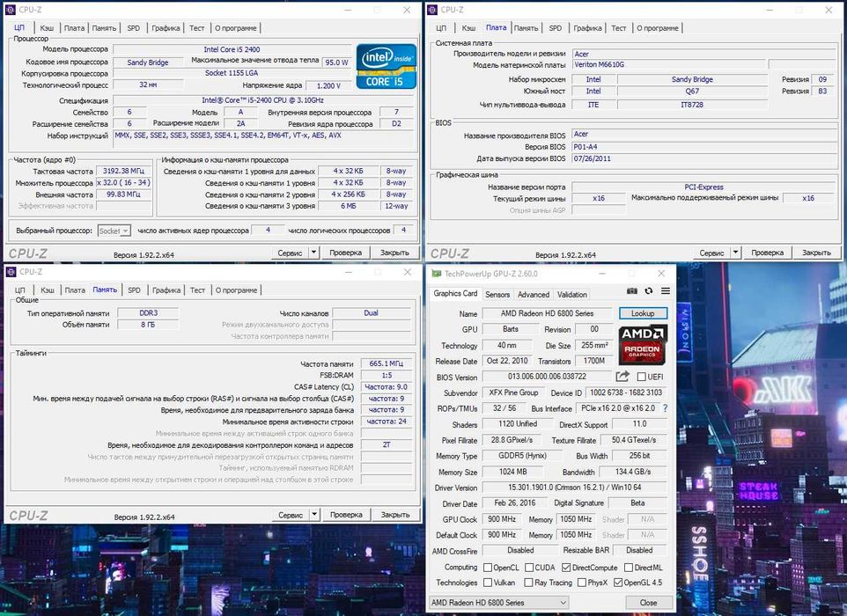Viewport: 847px width, 616px height.
Task: Click the Lookup button in GPU-Z
Action: 643,313
